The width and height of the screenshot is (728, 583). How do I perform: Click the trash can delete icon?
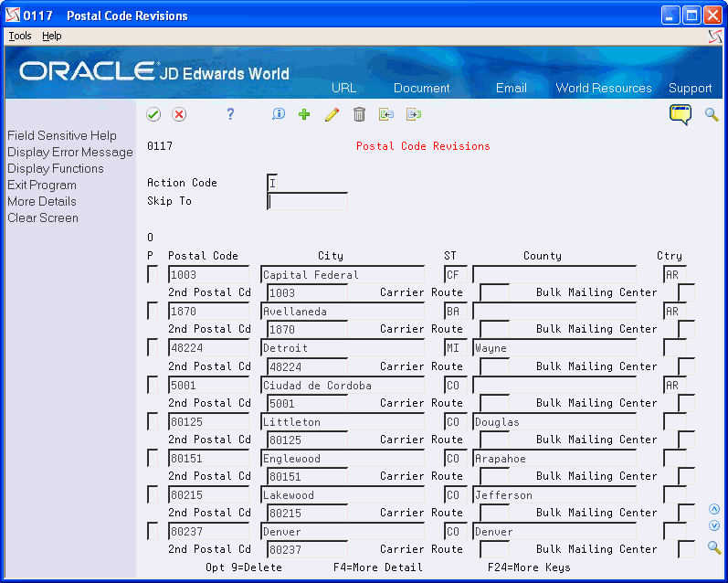point(359,114)
